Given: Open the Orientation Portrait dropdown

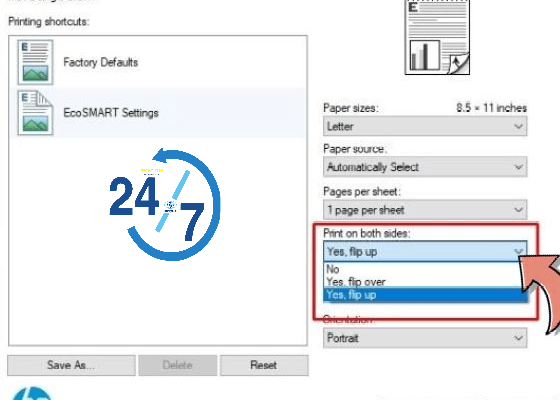Looking at the screenshot, I should click(x=425, y=338).
